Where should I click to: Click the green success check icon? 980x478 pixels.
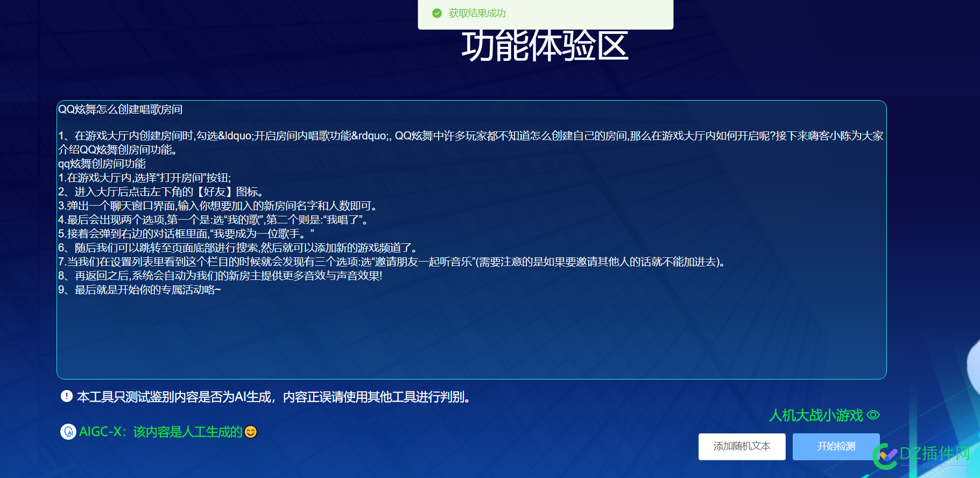pyautogui.click(x=437, y=13)
